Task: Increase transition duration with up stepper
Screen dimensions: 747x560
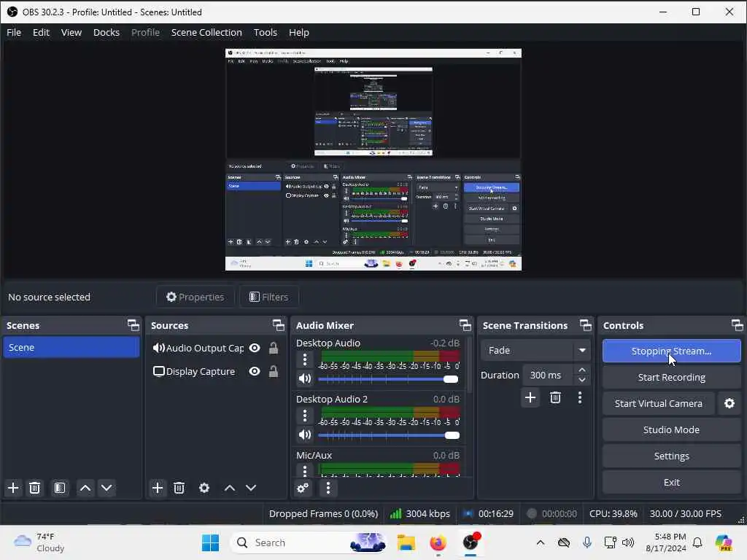Action: [x=581, y=370]
